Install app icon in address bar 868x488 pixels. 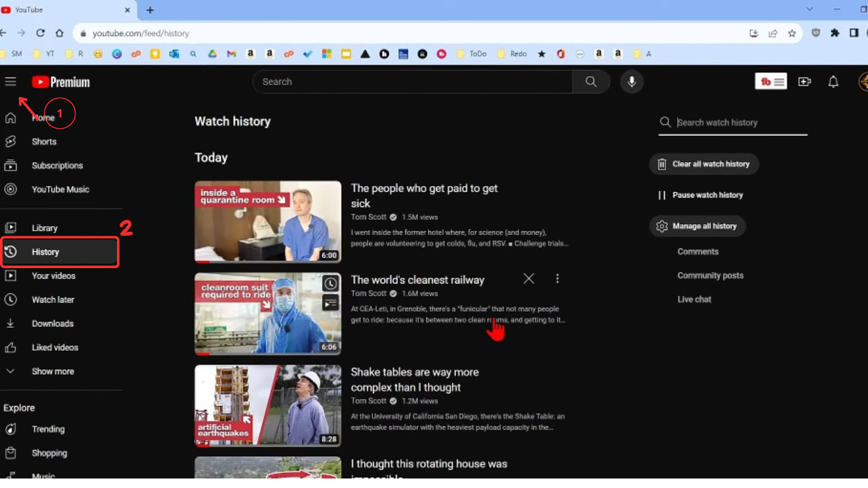click(x=754, y=33)
